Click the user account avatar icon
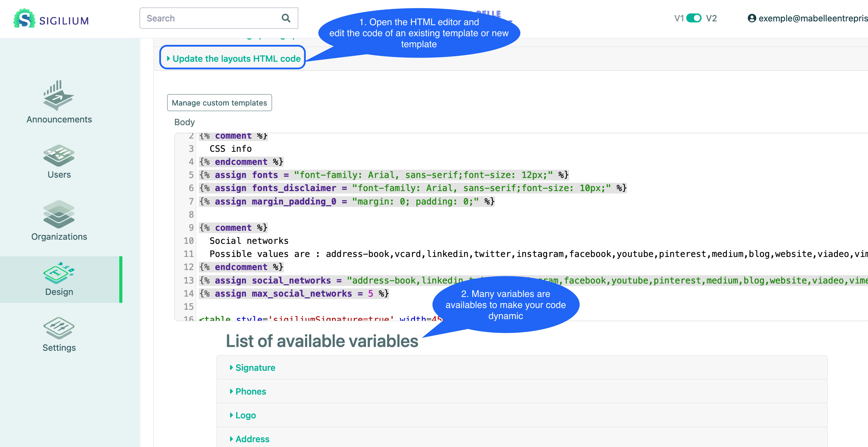Screen dimensions: 868x447 751,18
